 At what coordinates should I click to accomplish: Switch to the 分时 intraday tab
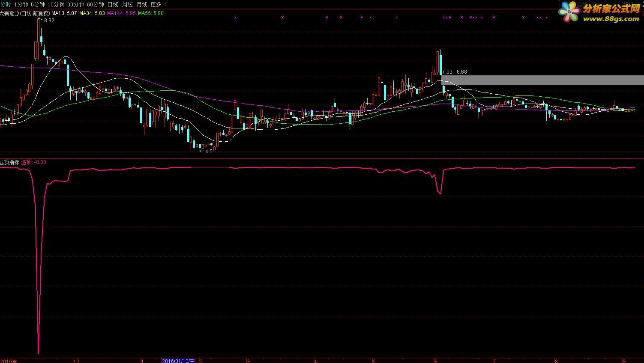(x=6, y=4)
